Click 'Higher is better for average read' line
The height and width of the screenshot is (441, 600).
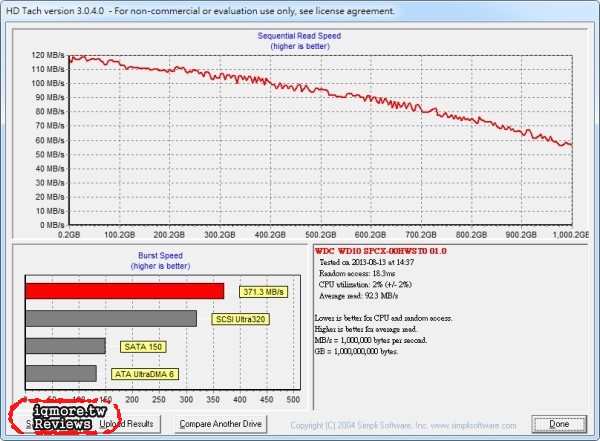point(366,329)
